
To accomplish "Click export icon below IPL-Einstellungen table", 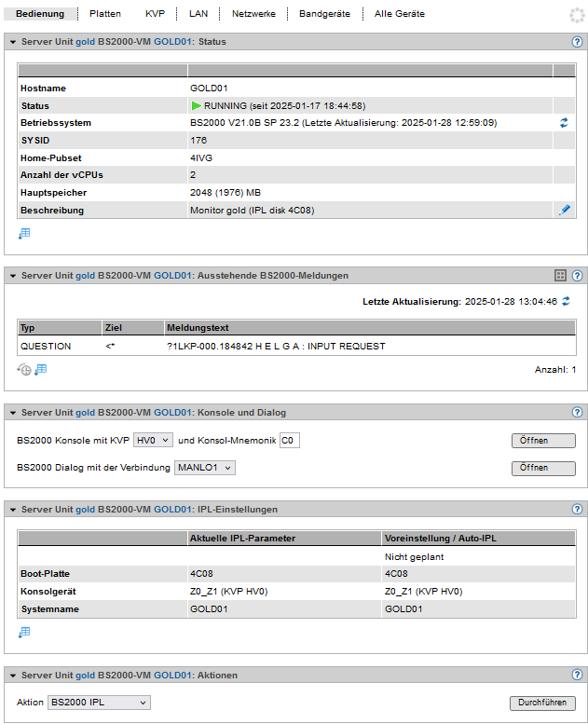I will click(24, 633).
